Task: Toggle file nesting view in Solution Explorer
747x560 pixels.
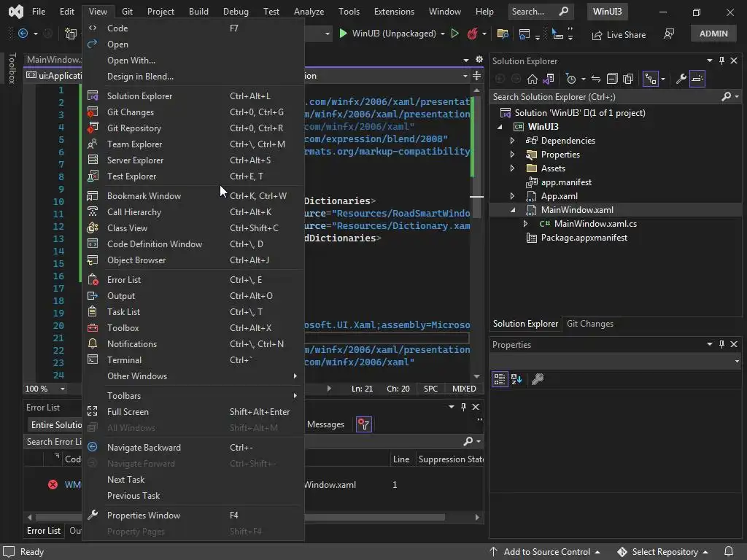Action: click(650, 79)
